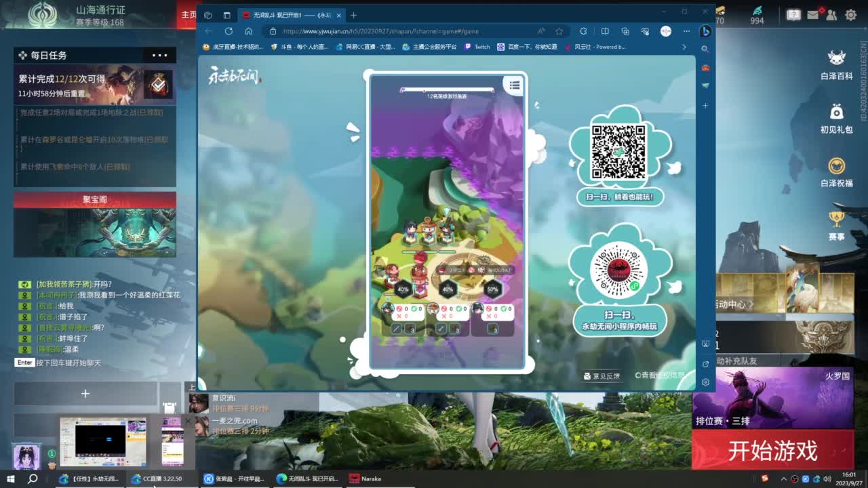Open 排位赛·三排 mode selector
Screen dimensions: 868x488
click(773, 398)
